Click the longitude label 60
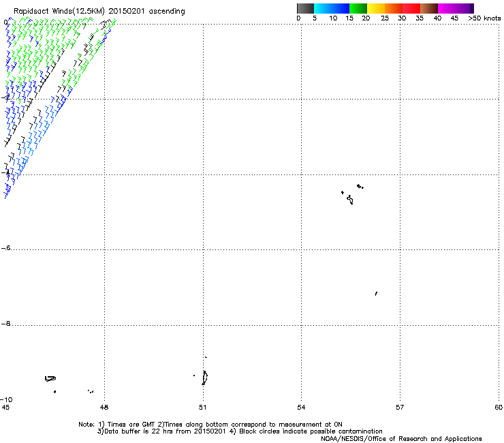The height and width of the screenshot is (443, 504). click(499, 408)
